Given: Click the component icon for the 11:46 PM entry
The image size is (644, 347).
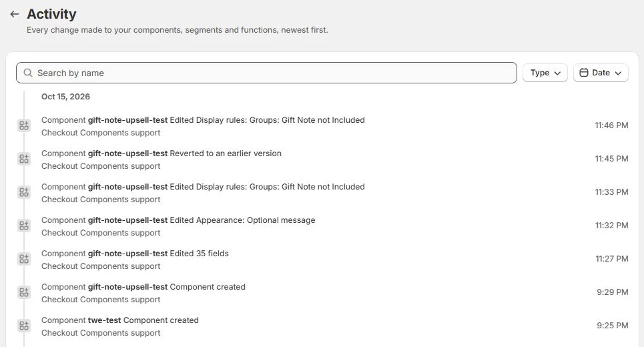Looking at the screenshot, I should (x=24, y=125).
